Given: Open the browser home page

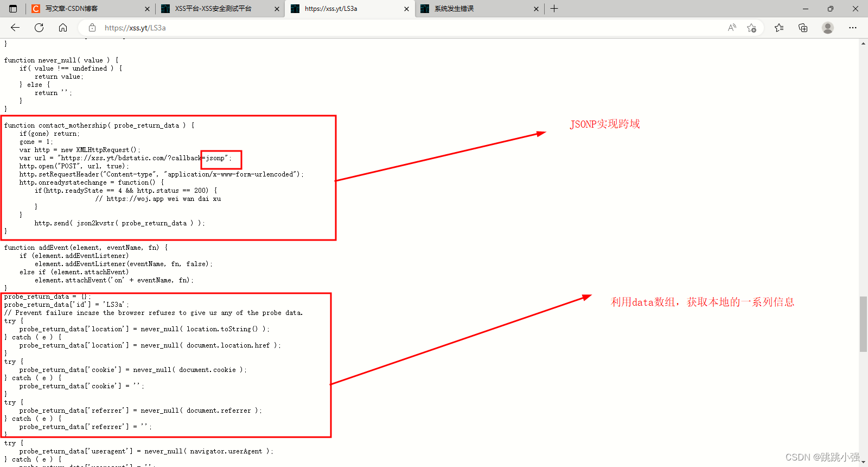Looking at the screenshot, I should (x=63, y=28).
